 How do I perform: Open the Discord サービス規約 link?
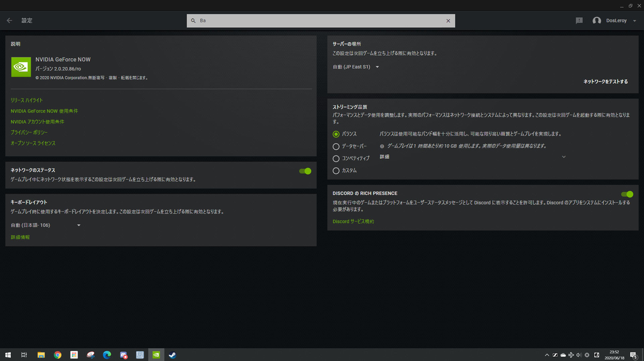tap(353, 222)
